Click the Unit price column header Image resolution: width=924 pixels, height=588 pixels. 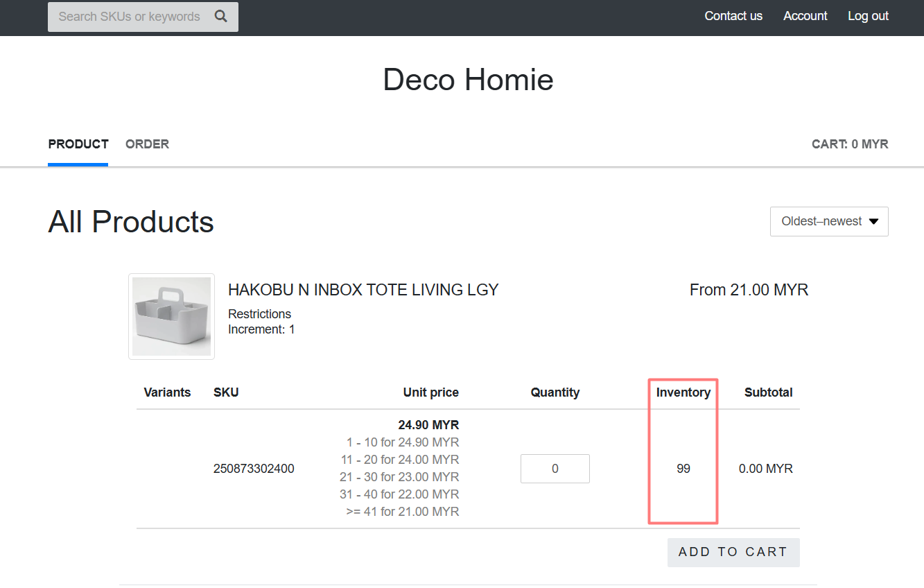click(430, 392)
